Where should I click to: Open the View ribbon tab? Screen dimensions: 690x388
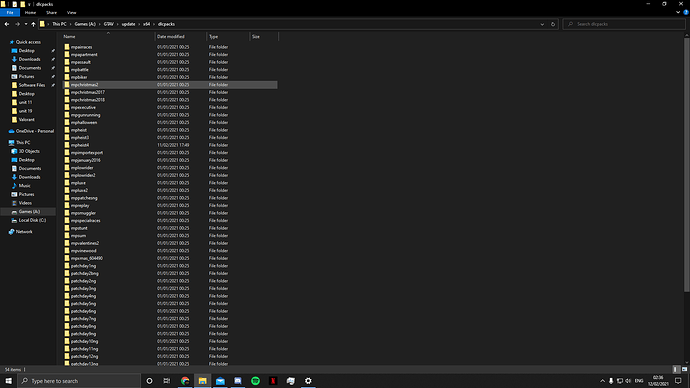(x=71, y=13)
